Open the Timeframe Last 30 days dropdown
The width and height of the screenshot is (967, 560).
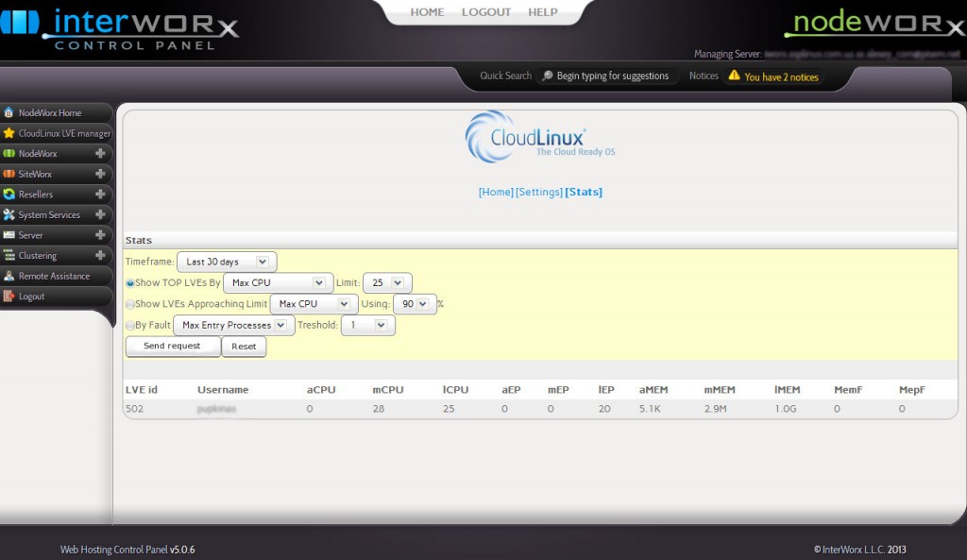click(x=227, y=263)
